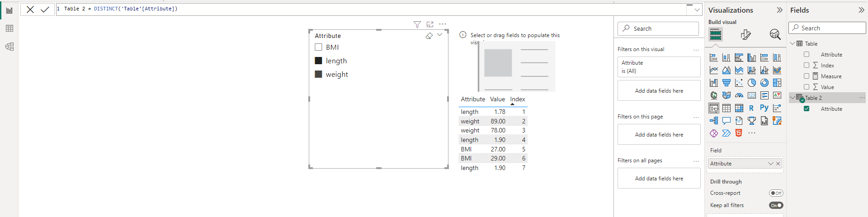
Task: Click the Fields pane search box
Action: click(x=827, y=28)
